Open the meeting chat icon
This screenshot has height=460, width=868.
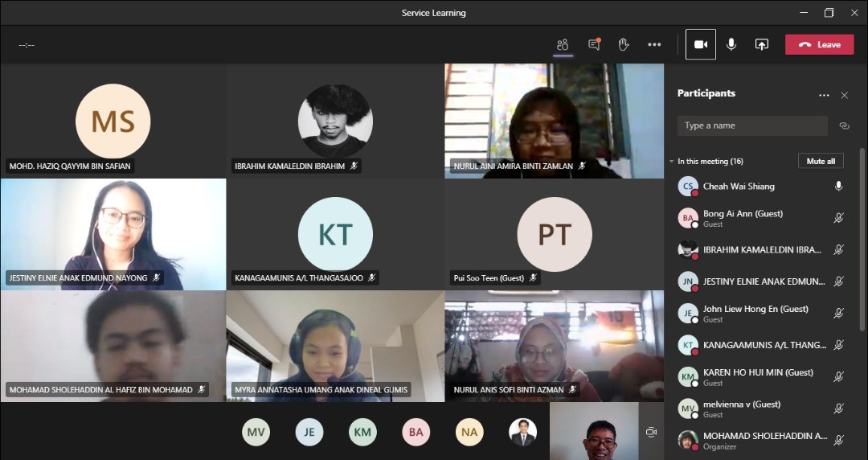594,44
